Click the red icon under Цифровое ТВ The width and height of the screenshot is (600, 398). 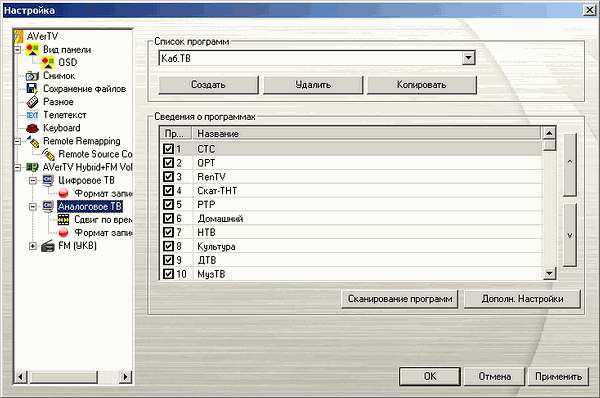[64, 193]
